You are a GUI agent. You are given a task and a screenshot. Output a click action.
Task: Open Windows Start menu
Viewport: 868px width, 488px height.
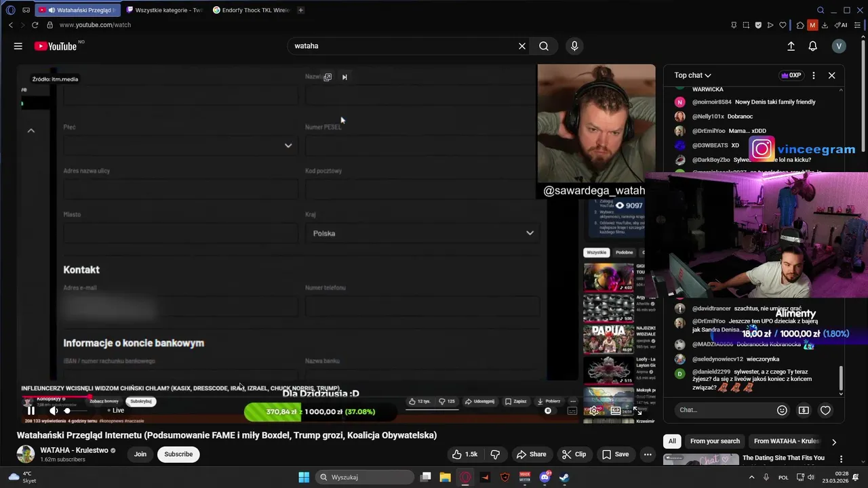pos(303,477)
